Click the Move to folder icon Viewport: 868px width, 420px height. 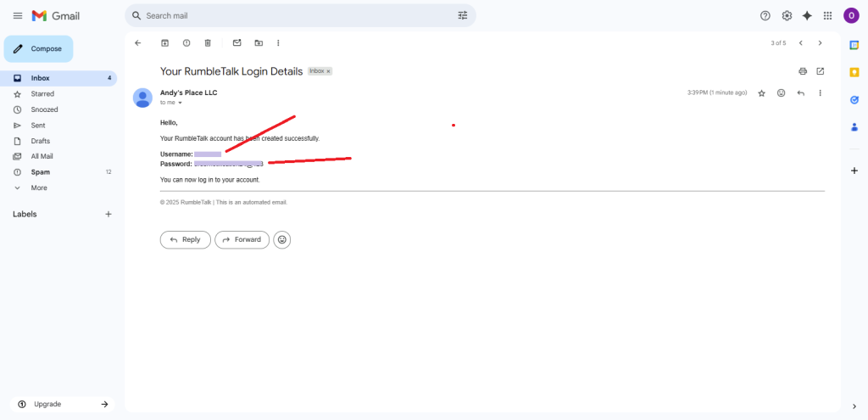click(x=258, y=42)
